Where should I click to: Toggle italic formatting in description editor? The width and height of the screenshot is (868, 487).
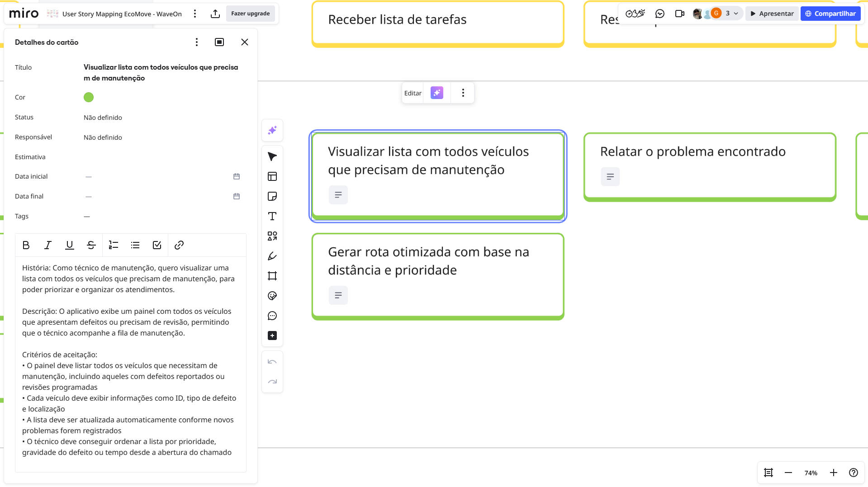pyautogui.click(x=47, y=245)
